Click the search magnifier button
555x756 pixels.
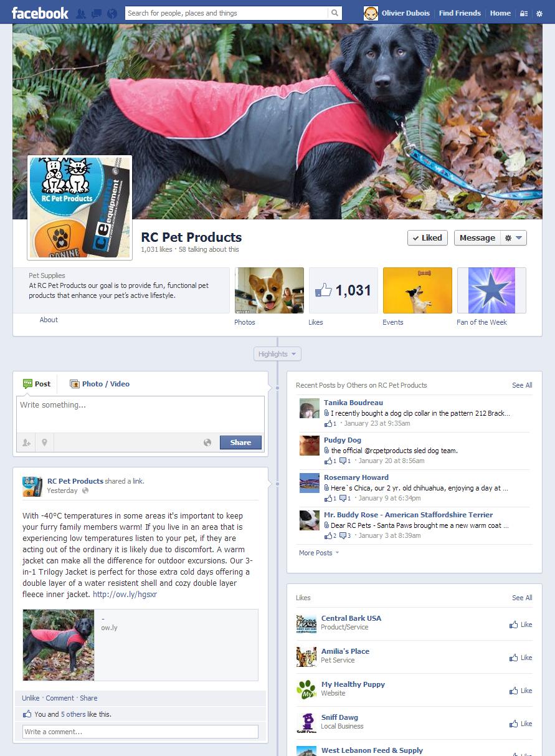click(335, 13)
